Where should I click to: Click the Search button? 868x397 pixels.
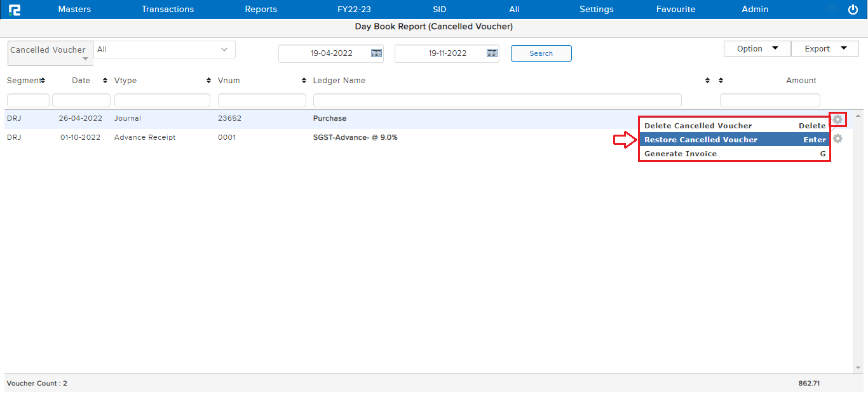tap(541, 53)
